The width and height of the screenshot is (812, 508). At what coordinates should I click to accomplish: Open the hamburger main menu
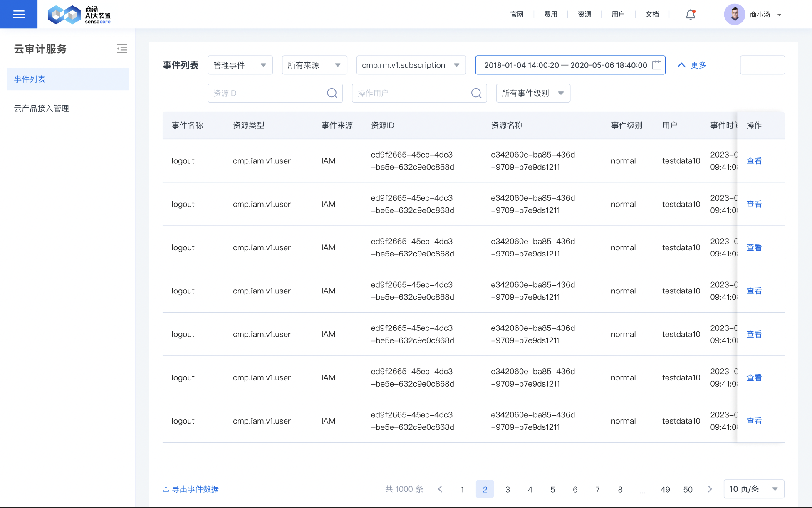(x=19, y=15)
